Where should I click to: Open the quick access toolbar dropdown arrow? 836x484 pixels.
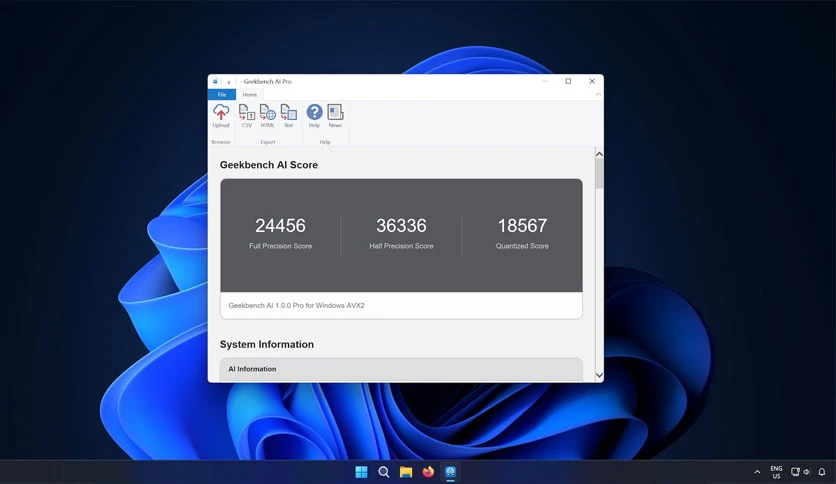pyautogui.click(x=229, y=82)
